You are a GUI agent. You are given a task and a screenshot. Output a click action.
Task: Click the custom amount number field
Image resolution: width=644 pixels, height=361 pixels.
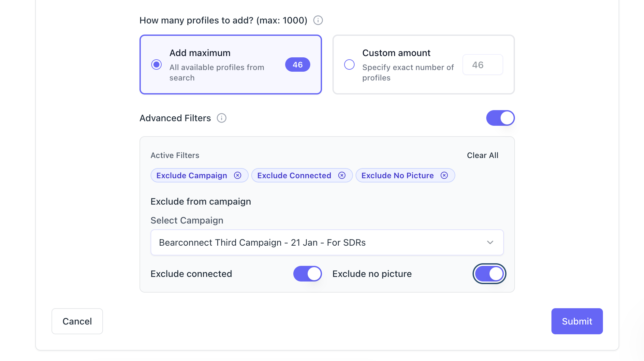(482, 65)
